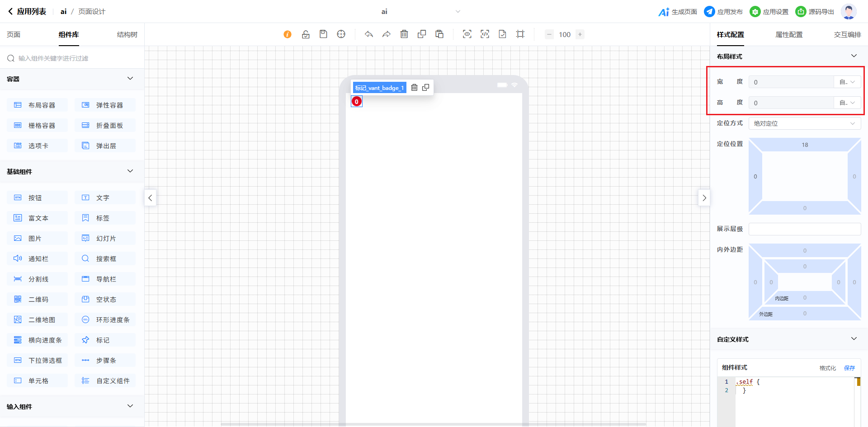Viewport: 868px width, 427px height.
Task: Click the toolbar trash delete icon
Action: [404, 34]
